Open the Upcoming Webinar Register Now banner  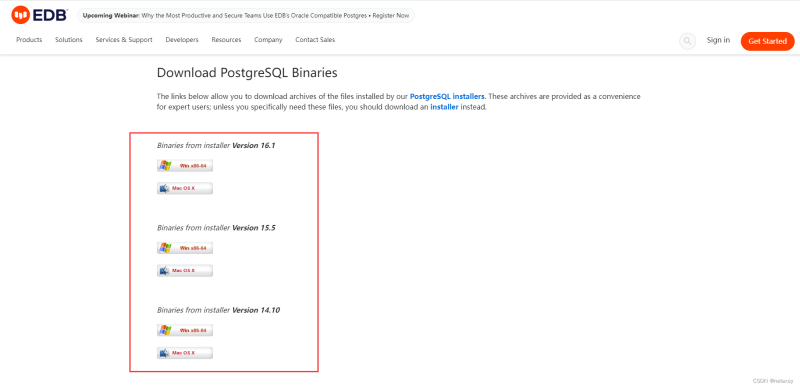[x=246, y=16]
